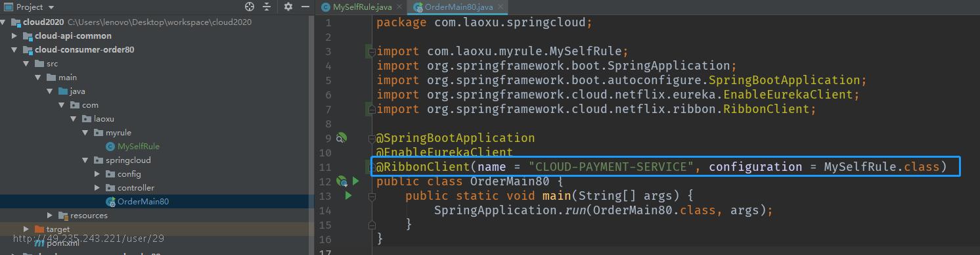
Task: Run OrderMain80 via line 12 arrow
Action: click(x=356, y=181)
